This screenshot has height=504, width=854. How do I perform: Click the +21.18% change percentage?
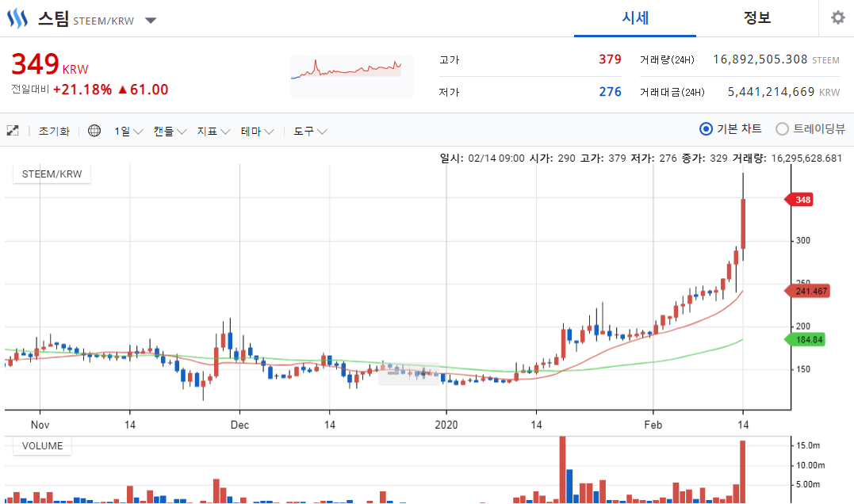click(x=82, y=90)
